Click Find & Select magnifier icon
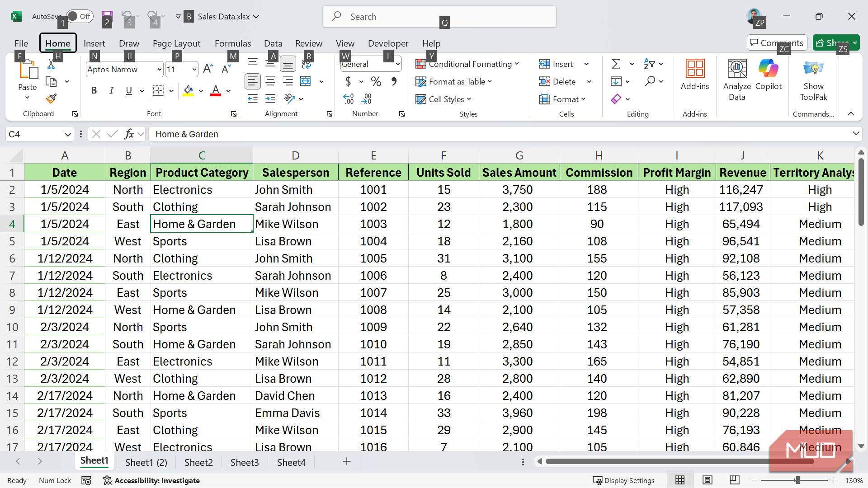The height and width of the screenshot is (488, 868). click(650, 81)
